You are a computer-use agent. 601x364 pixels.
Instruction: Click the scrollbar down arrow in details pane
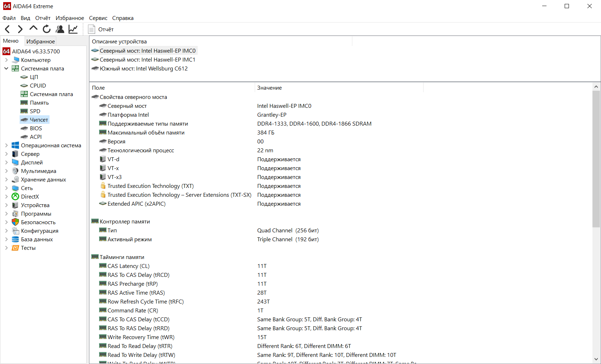tap(596, 359)
